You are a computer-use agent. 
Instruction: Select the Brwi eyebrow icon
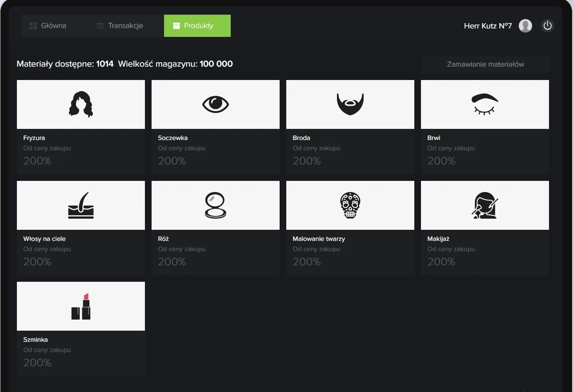click(485, 104)
